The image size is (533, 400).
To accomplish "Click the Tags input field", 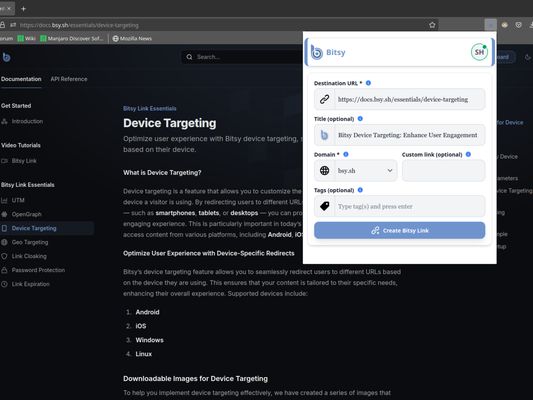I will tap(409, 206).
